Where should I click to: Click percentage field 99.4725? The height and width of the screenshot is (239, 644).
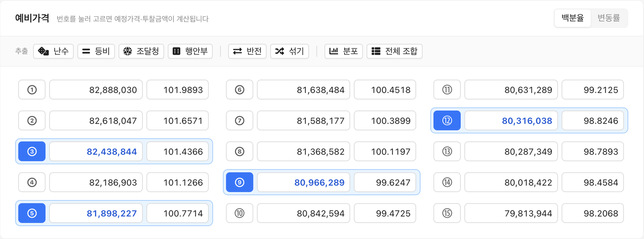tap(385, 213)
